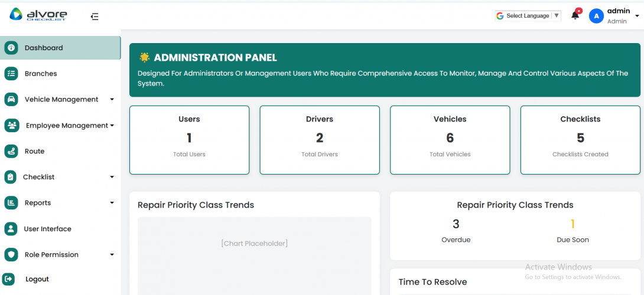Click the Time To Resolve heading
644x295 pixels.
pyautogui.click(x=433, y=282)
